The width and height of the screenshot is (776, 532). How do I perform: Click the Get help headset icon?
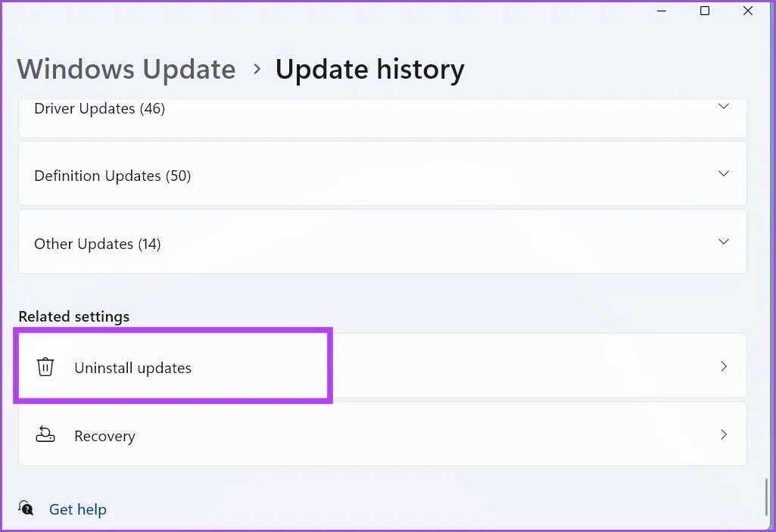(26, 509)
